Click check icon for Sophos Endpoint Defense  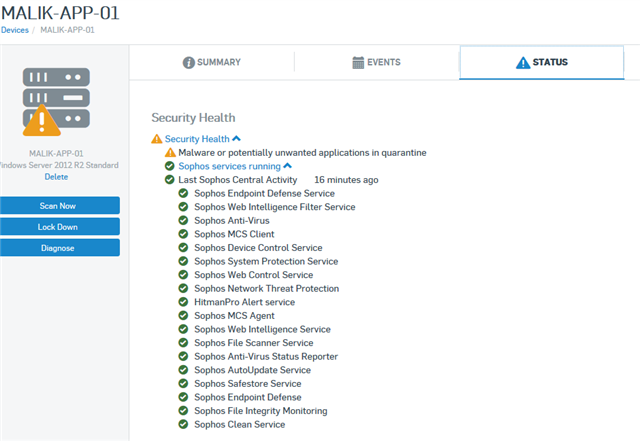point(183,397)
